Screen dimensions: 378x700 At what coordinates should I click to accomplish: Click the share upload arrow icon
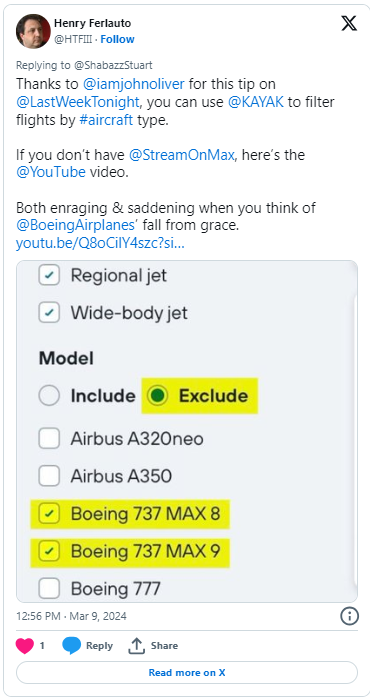coord(137,646)
